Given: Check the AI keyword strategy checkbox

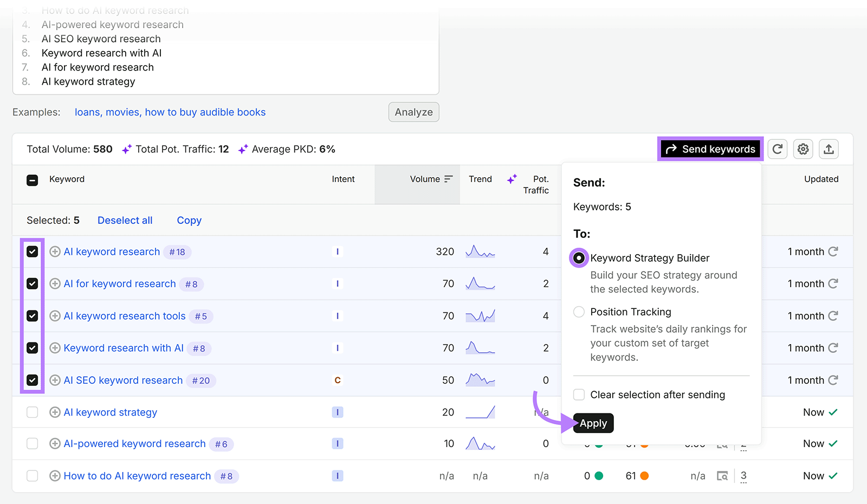Looking at the screenshot, I should pyautogui.click(x=33, y=412).
